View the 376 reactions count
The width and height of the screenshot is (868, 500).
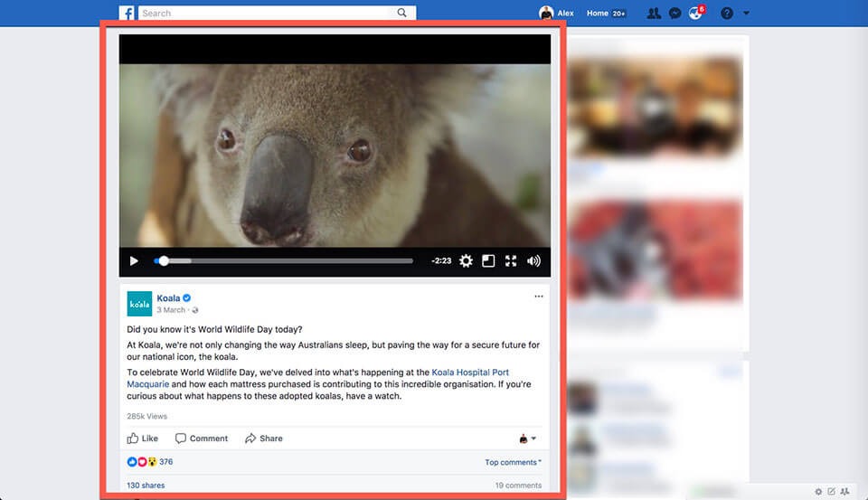(x=166, y=462)
